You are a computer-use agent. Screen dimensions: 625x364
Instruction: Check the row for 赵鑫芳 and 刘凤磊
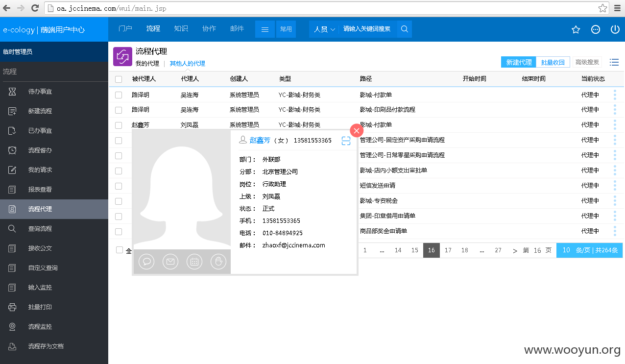click(119, 125)
